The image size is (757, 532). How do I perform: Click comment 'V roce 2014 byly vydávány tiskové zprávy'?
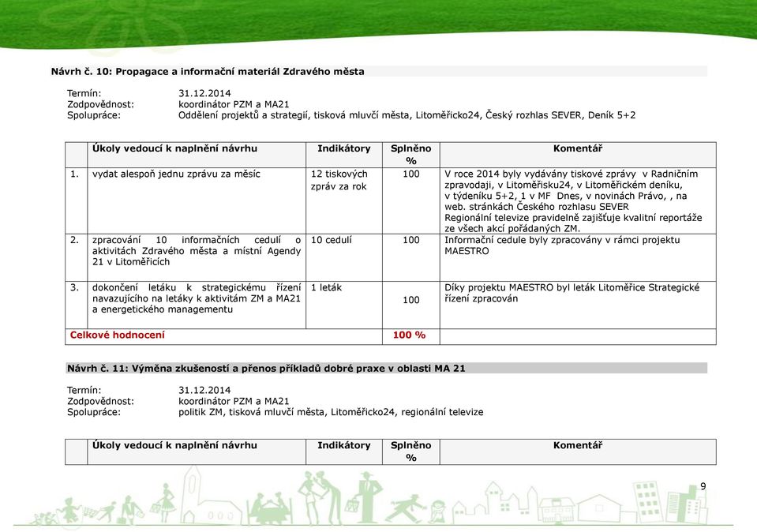pyautogui.click(x=573, y=201)
